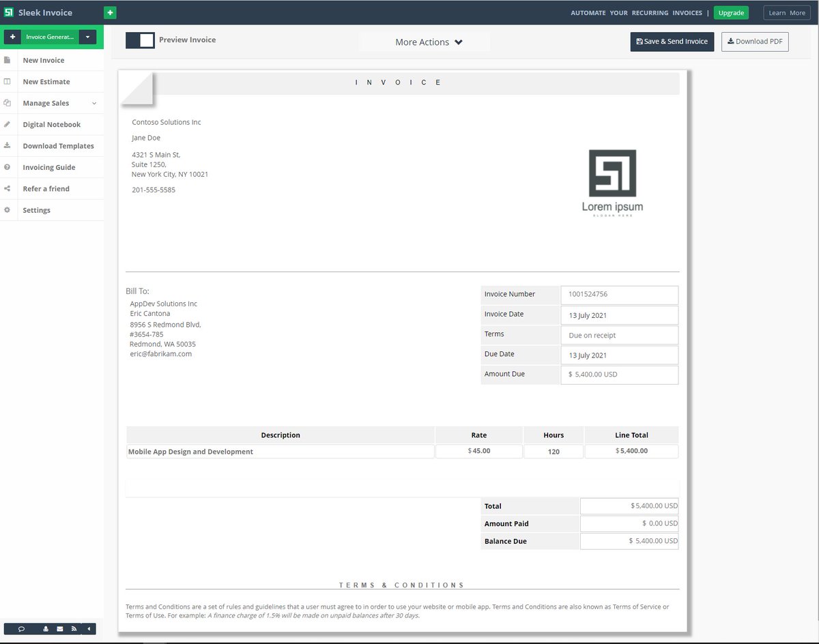Click the RSS feed icon in bottom bar
Screen dimensions: 819x644
[74, 628]
